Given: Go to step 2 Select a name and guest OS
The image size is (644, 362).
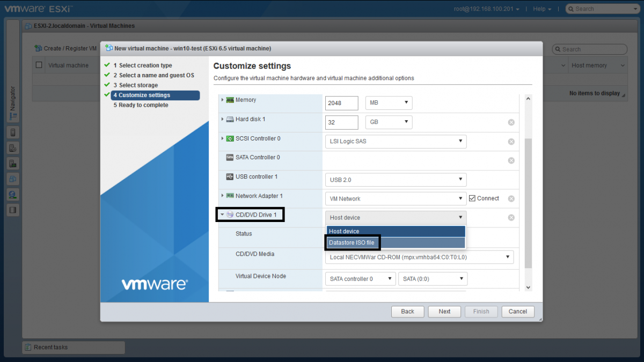Looking at the screenshot, I should coord(153,75).
